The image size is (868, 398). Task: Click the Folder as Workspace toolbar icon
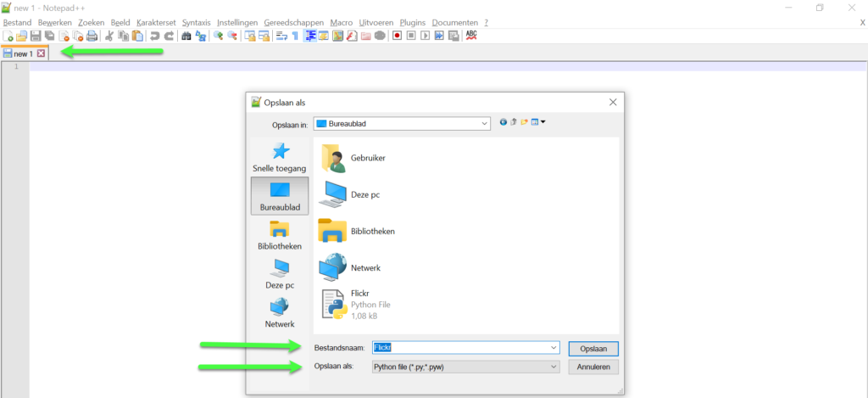[x=366, y=36]
